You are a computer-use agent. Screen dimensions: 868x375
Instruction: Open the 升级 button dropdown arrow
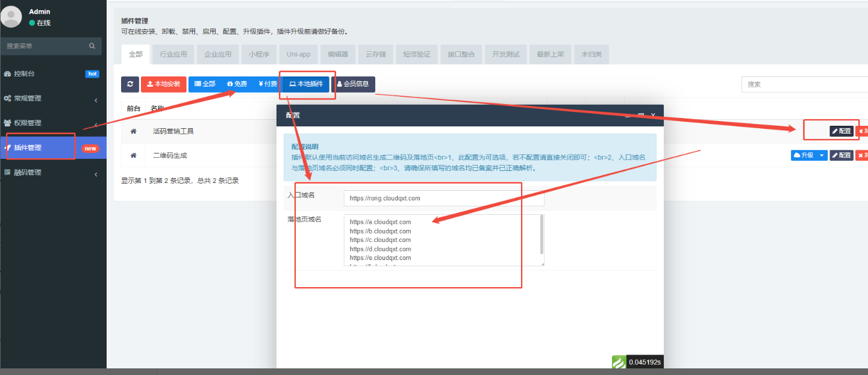pyautogui.click(x=822, y=155)
